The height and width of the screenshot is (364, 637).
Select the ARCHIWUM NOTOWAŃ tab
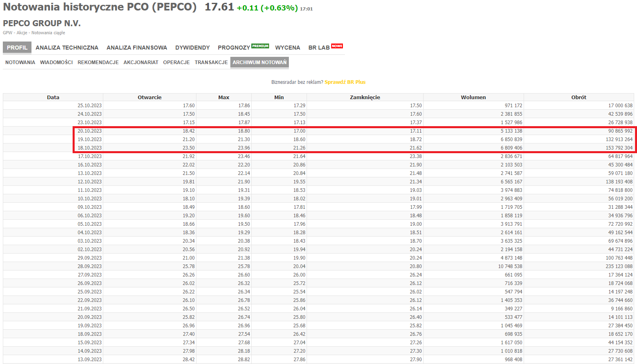259,62
